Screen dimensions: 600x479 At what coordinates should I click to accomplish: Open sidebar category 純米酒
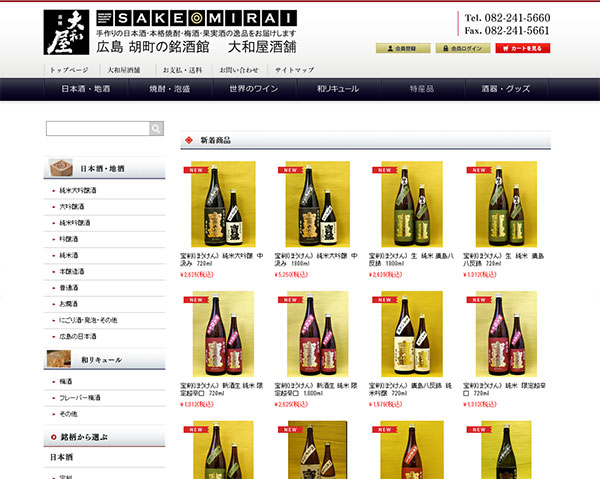[68, 255]
